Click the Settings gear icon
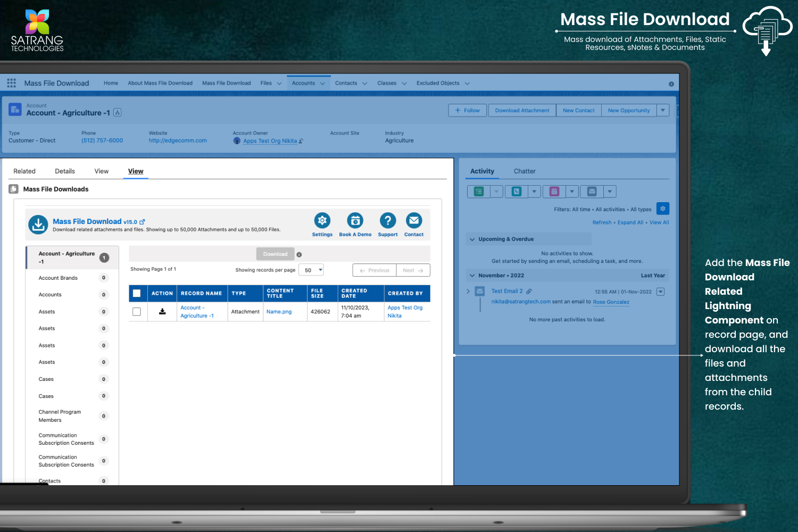The height and width of the screenshot is (532, 798). [x=322, y=220]
